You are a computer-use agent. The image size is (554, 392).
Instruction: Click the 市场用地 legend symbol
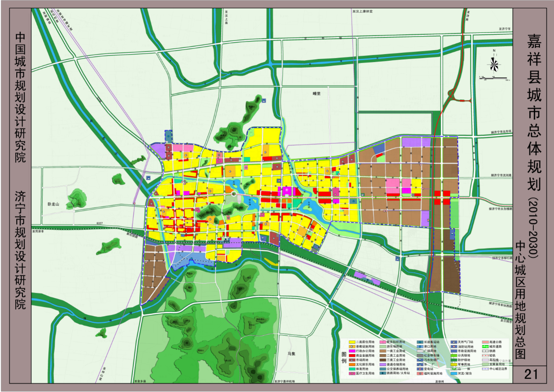[x=352, y=360]
